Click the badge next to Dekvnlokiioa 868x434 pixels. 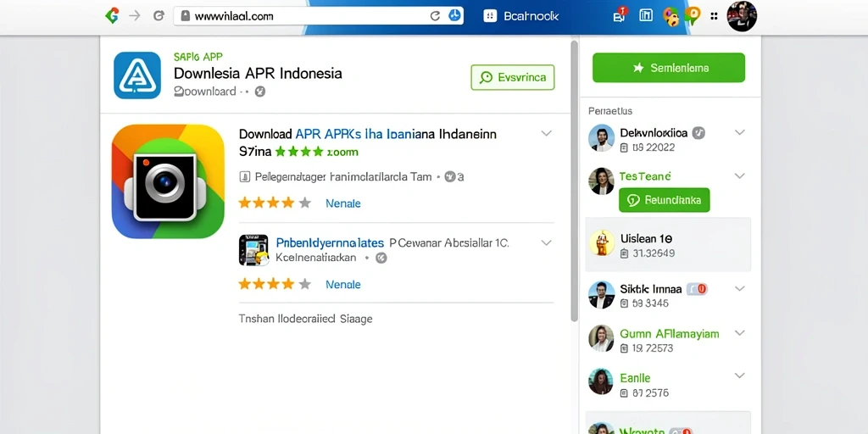[698, 133]
